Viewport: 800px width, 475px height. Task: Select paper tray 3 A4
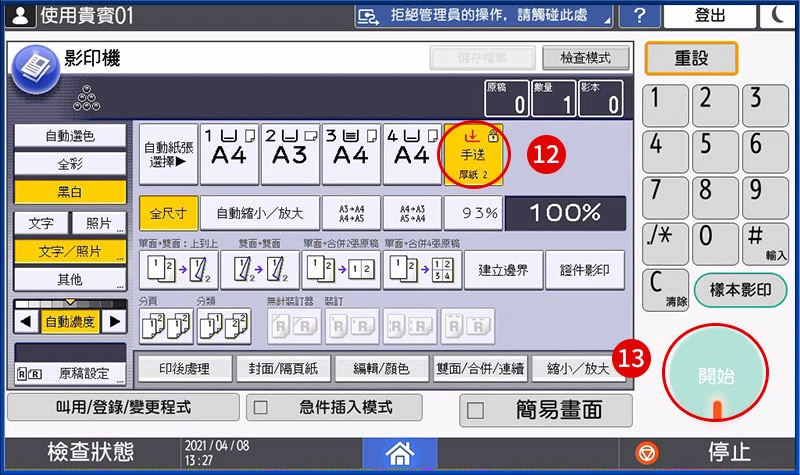point(351,154)
